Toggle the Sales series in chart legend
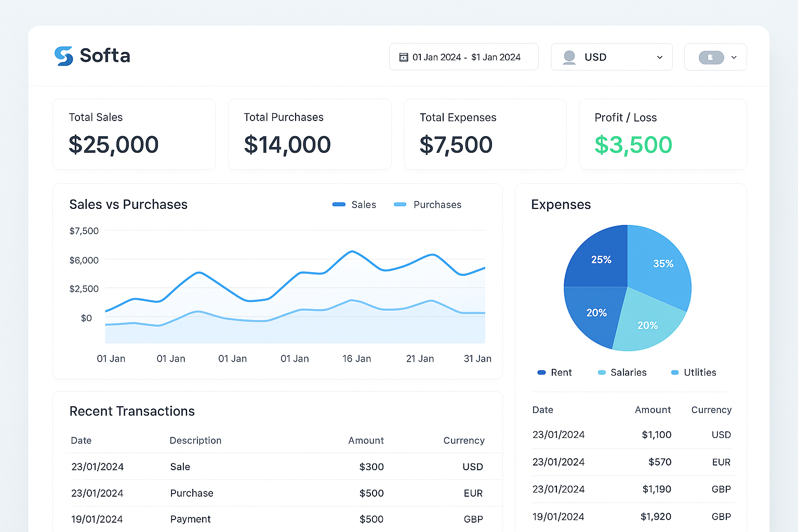 (354, 205)
